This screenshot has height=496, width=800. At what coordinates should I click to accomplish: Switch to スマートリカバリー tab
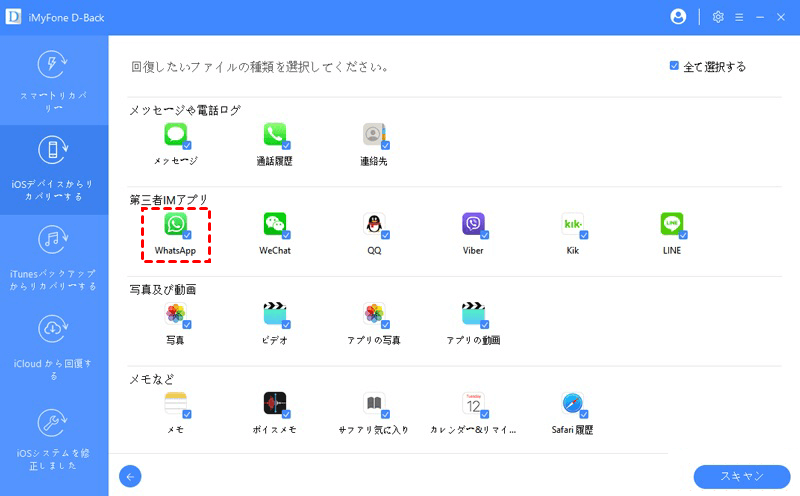(x=54, y=80)
